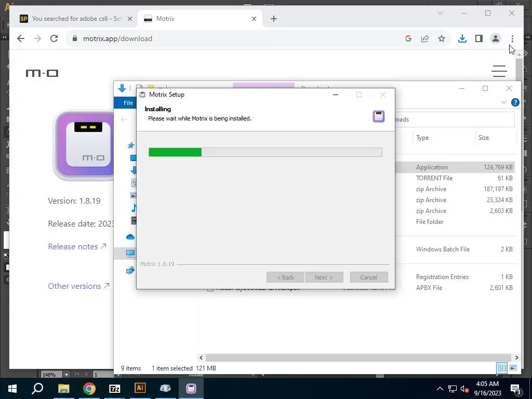Open Windows Start menu
532x399 pixels.
pyautogui.click(x=12, y=389)
